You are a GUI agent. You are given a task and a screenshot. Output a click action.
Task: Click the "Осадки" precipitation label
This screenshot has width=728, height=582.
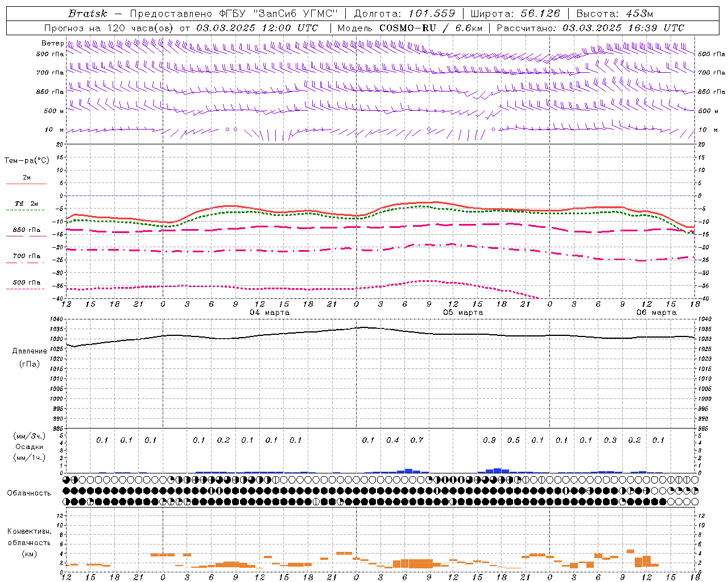tap(30, 447)
